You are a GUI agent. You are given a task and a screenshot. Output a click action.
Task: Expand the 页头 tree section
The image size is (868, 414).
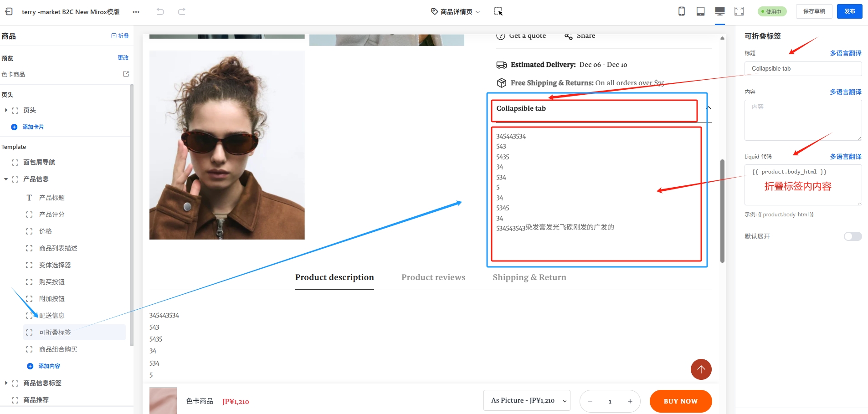(6, 110)
